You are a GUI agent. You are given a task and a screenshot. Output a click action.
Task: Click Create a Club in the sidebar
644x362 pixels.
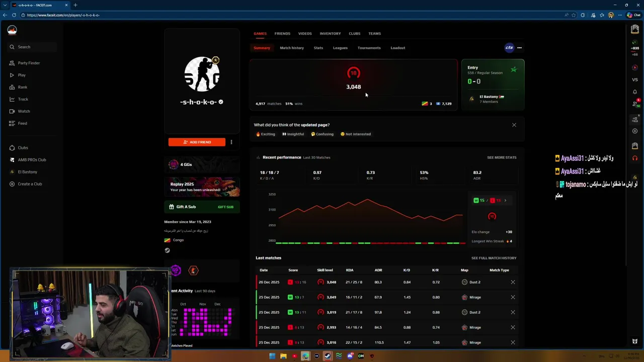tap(25, 184)
